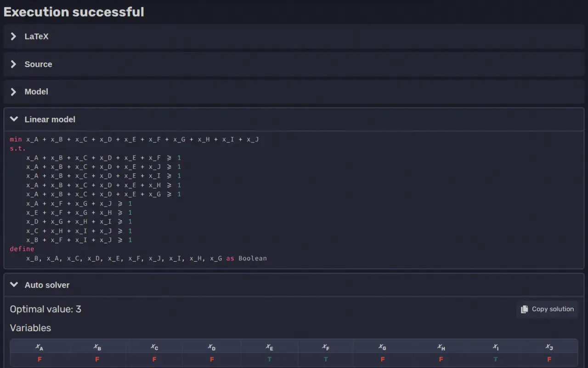Click the constraint x_C + x_H + x_I + x_J ≥ 1
Image resolution: width=588 pixels, height=368 pixels.
pyautogui.click(x=79, y=231)
